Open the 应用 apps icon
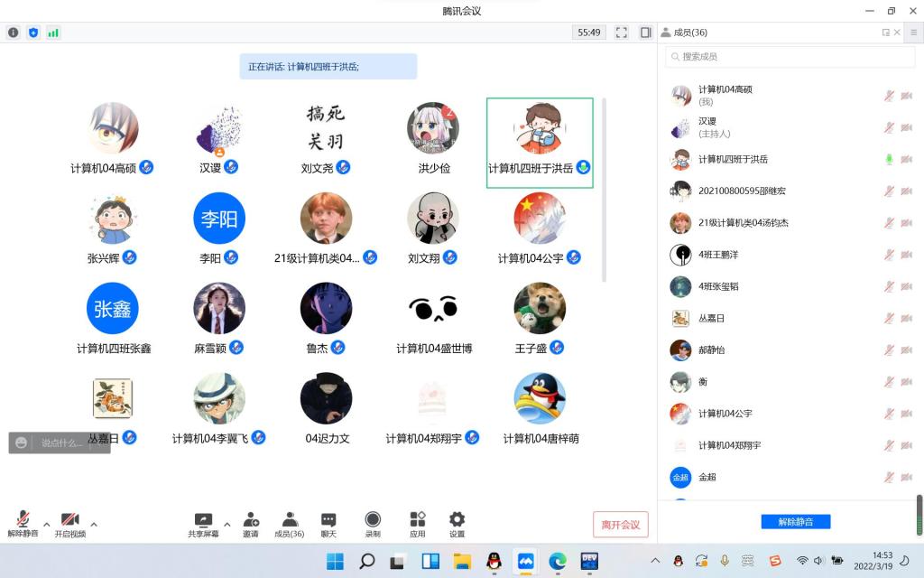The height and width of the screenshot is (578, 924). tap(417, 520)
